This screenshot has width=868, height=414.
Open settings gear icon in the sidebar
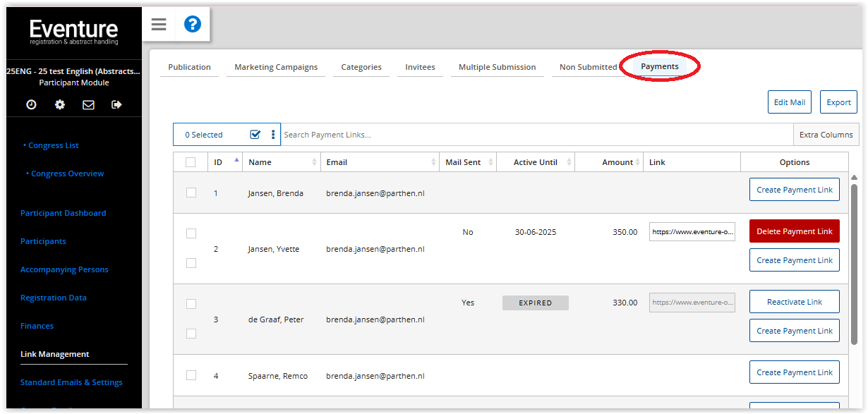[x=60, y=104]
